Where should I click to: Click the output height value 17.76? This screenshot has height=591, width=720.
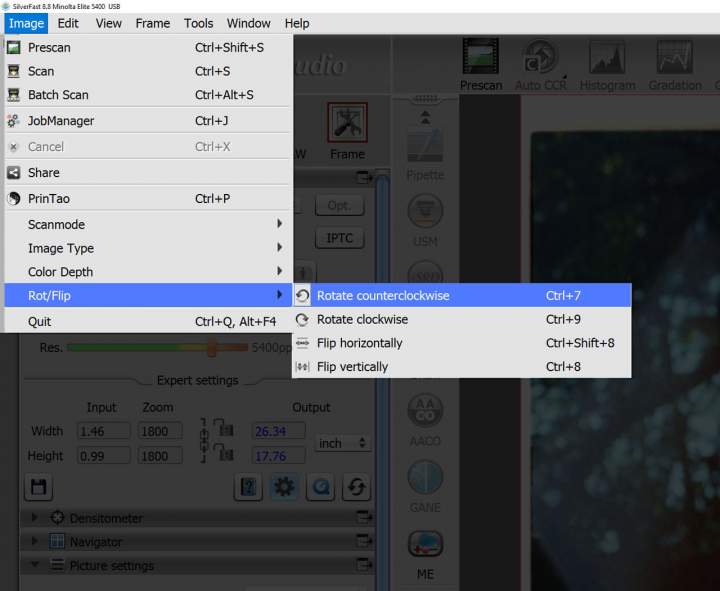click(278, 456)
